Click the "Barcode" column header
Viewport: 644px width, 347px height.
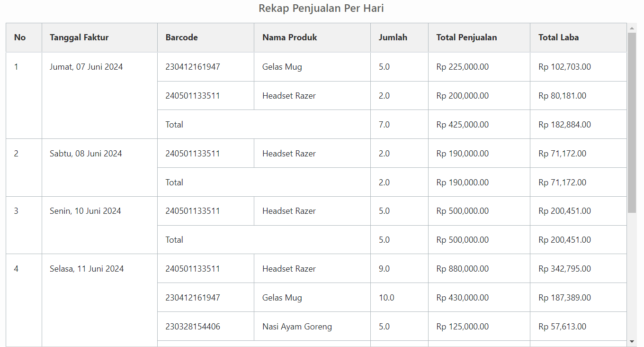click(181, 37)
